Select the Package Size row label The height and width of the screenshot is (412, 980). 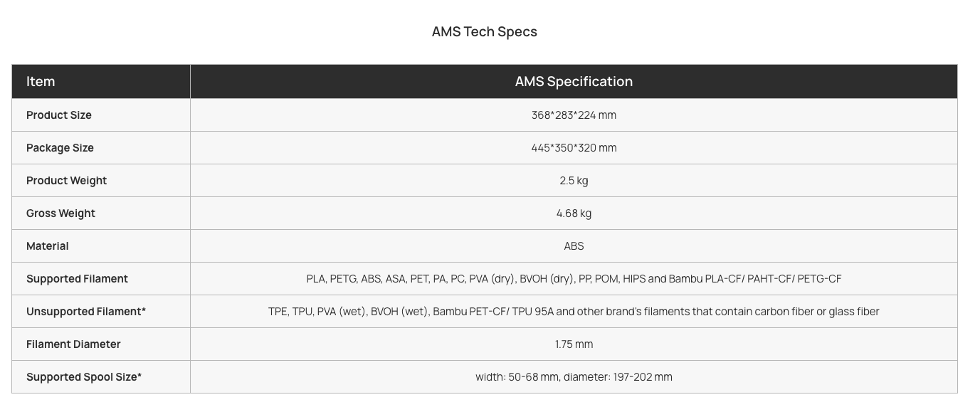[60, 147]
